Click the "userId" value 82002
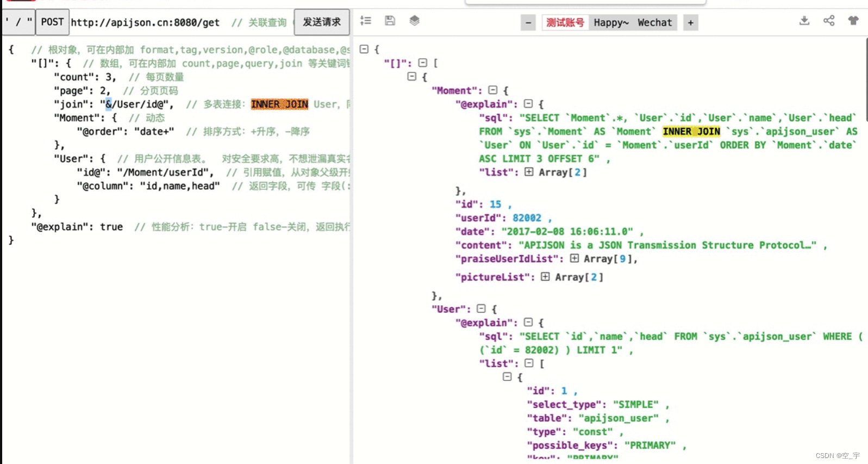This screenshot has height=464, width=868. [527, 218]
